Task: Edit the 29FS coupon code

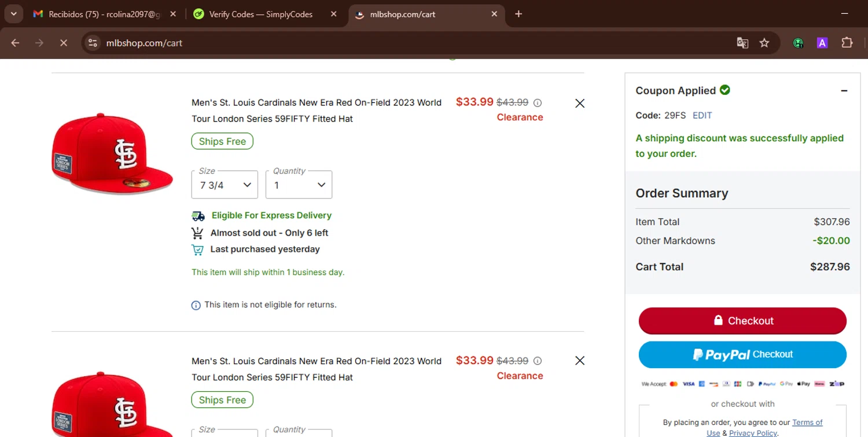Action: point(702,115)
